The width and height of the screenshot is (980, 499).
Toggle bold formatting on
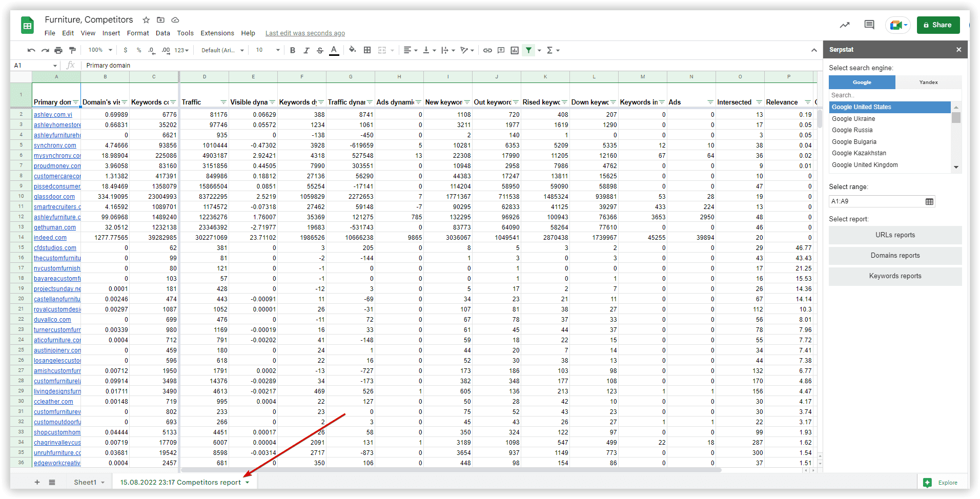[x=293, y=50]
